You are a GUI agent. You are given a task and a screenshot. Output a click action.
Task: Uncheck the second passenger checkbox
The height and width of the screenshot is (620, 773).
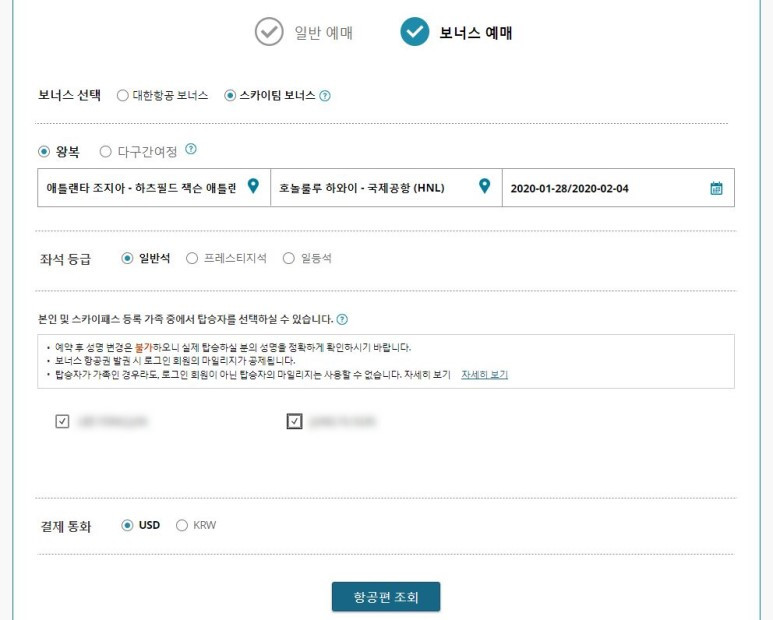[294, 421]
